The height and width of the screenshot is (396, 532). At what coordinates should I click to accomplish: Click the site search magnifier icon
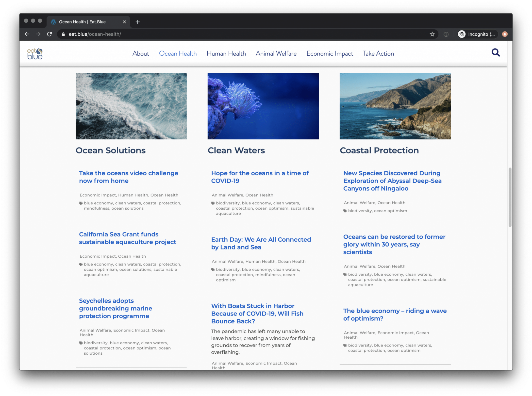tap(495, 53)
